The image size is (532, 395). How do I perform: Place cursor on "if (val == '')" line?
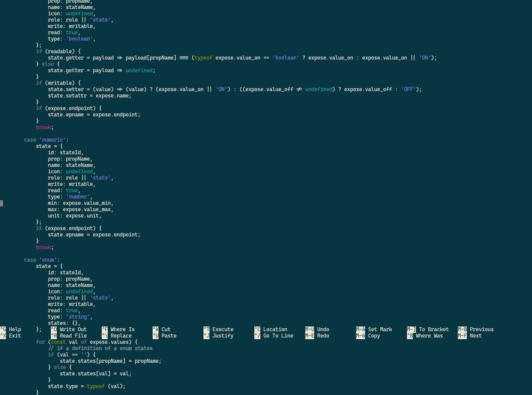coord(71,355)
